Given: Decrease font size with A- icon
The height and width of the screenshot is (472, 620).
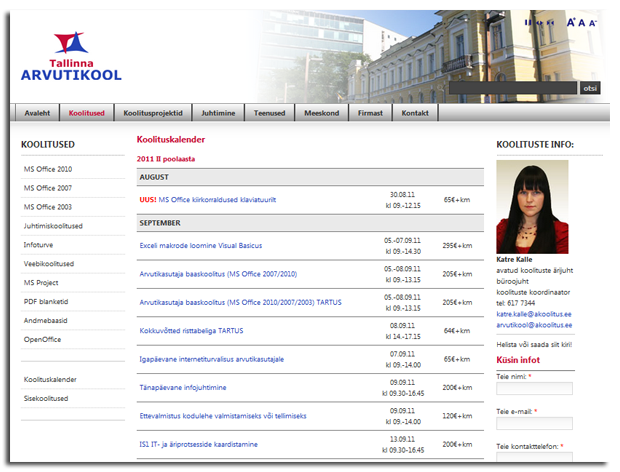Looking at the screenshot, I should coord(593,22).
